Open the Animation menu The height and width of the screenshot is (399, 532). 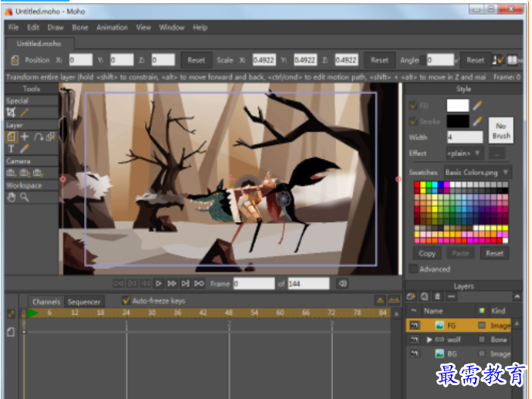112,28
